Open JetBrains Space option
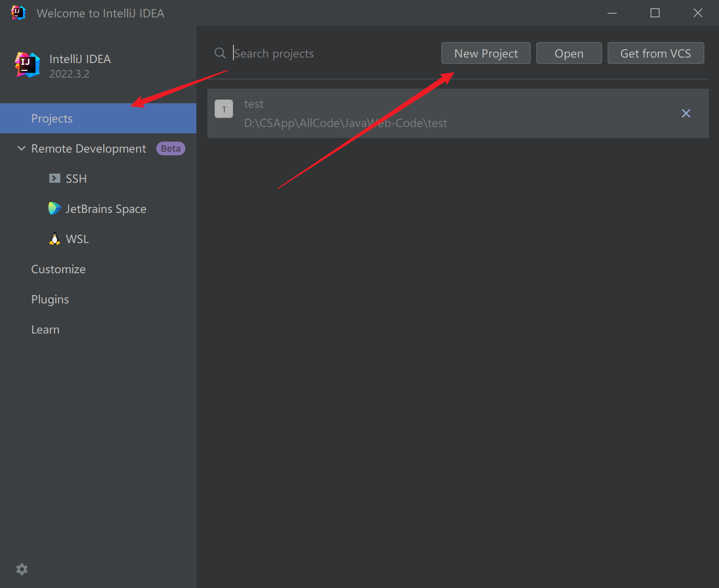Image resolution: width=719 pixels, height=588 pixels. pyautogui.click(x=98, y=209)
